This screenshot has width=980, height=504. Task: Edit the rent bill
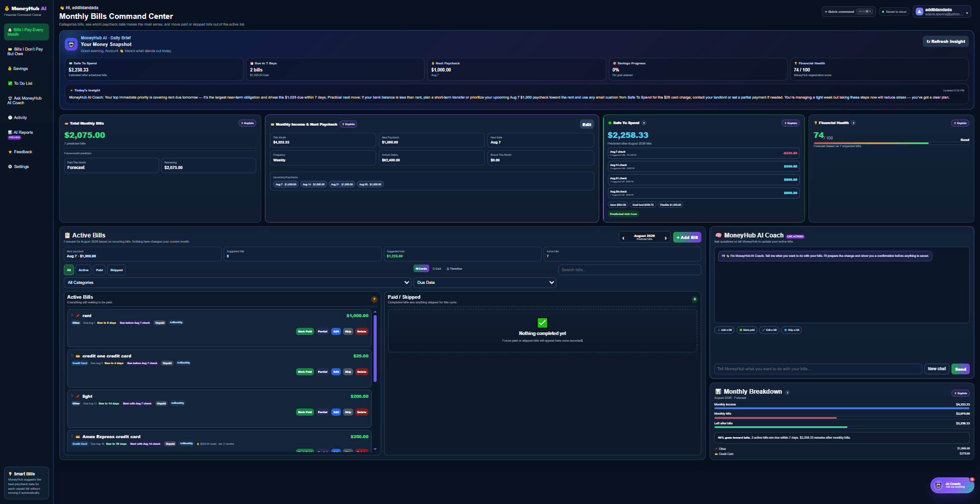point(336,331)
